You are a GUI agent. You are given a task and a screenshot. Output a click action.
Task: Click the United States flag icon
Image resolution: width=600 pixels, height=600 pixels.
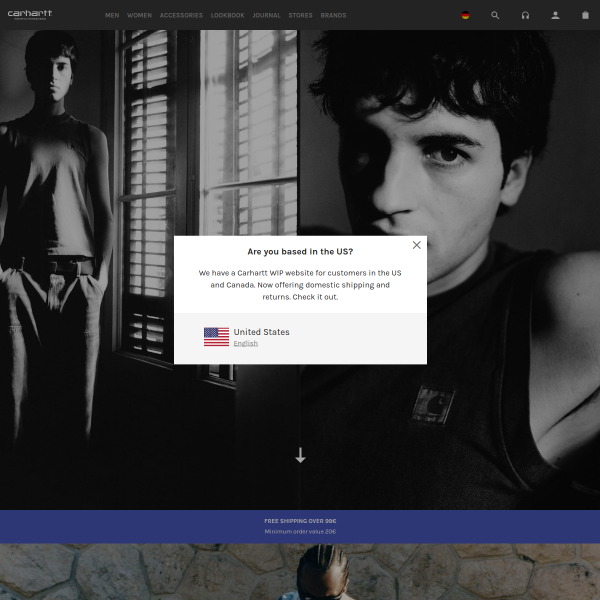click(x=216, y=337)
